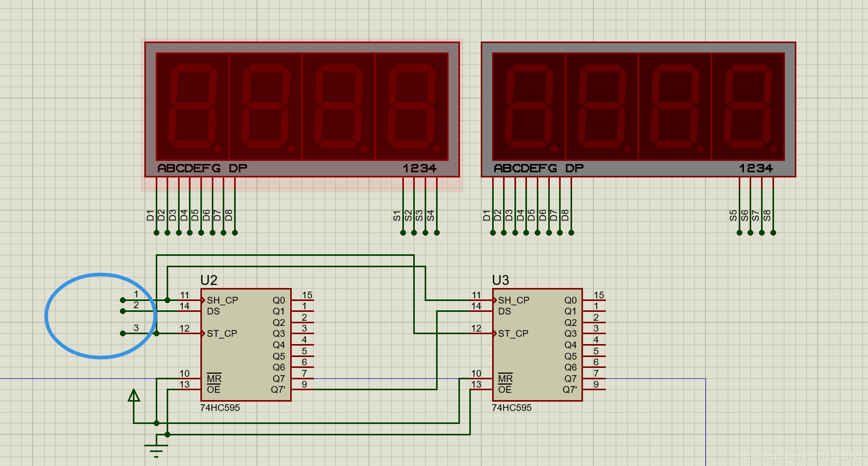Viewport: 868px width, 466px height.
Task: Click the U2 reference label
Action: pos(209,280)
